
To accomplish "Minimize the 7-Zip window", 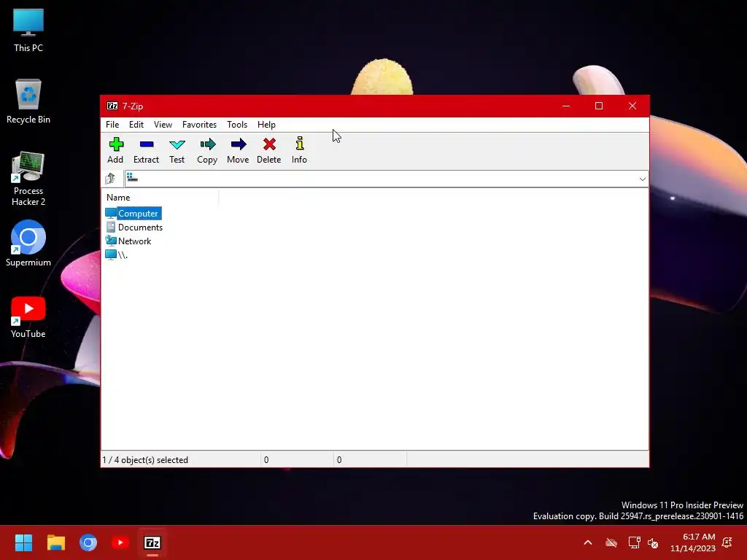I will coord(566,106).
